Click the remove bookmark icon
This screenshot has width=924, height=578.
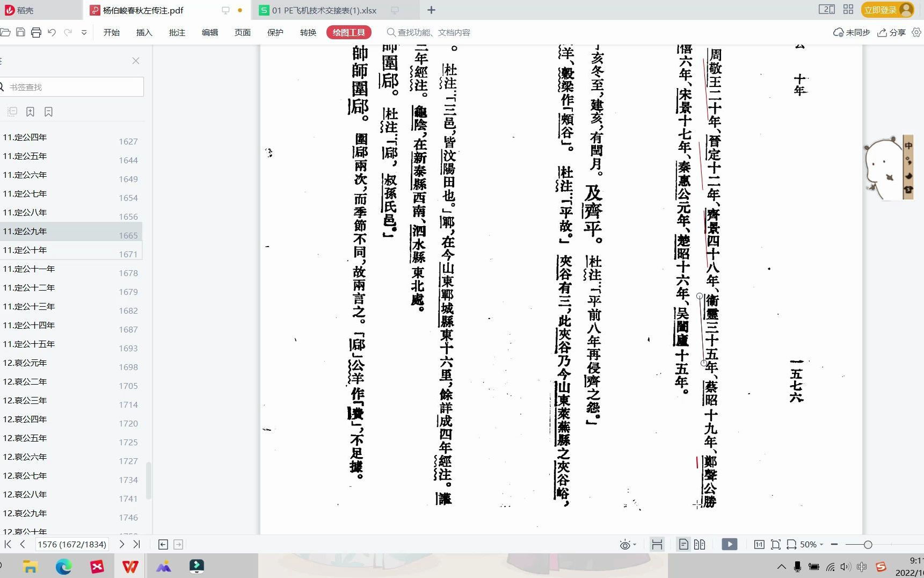coord(48,112)
